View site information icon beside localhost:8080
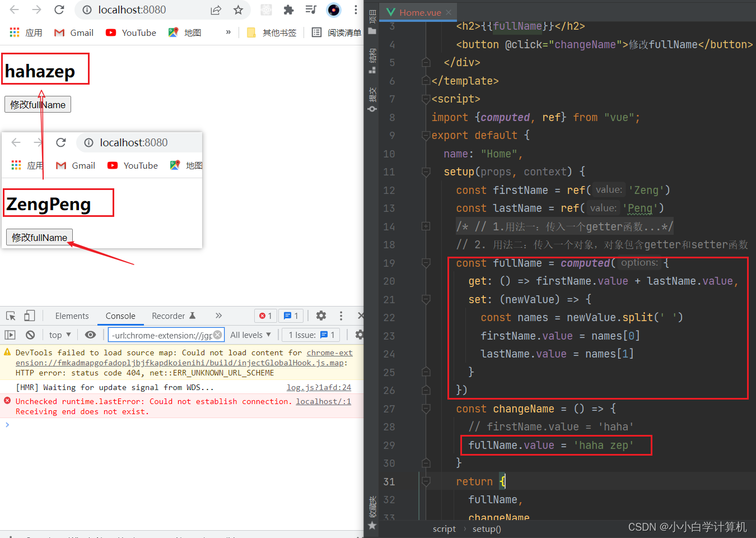756x538 pixels. point(87,10)
